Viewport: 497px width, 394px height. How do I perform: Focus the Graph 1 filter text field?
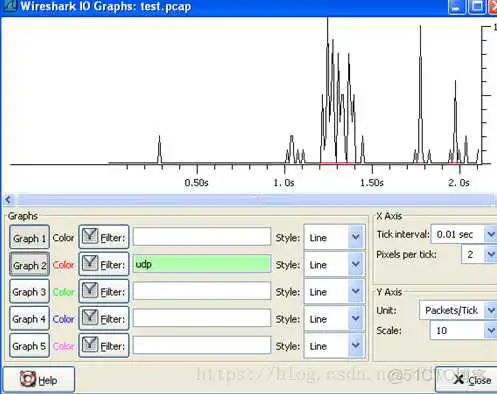202,237
